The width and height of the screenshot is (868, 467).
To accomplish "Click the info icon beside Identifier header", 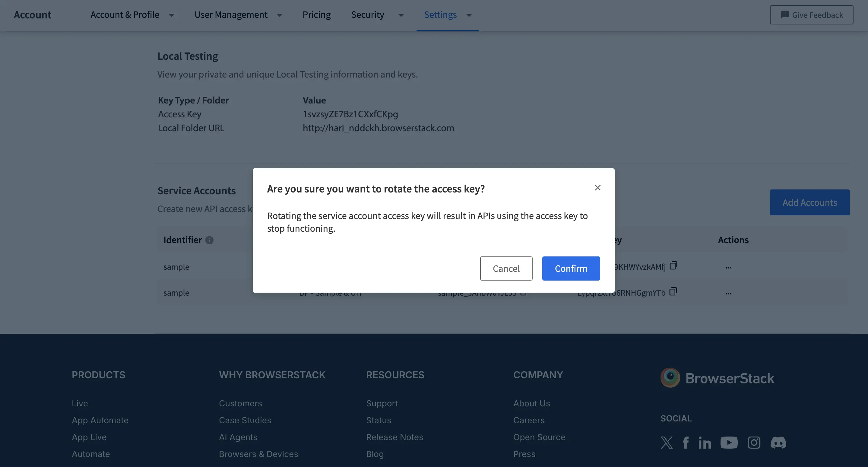I will pos(209,240).
